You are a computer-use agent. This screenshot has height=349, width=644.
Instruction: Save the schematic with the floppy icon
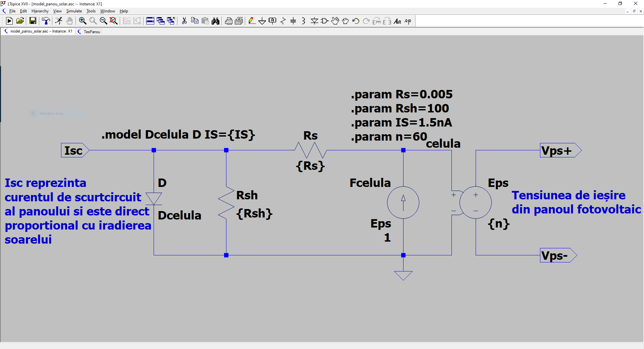tap(33, 21)
